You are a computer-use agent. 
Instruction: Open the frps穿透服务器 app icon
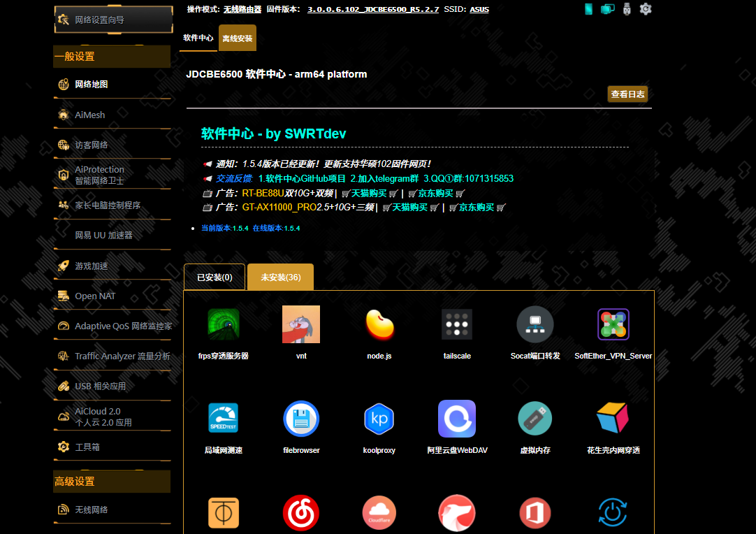click(x=223, y=324)
